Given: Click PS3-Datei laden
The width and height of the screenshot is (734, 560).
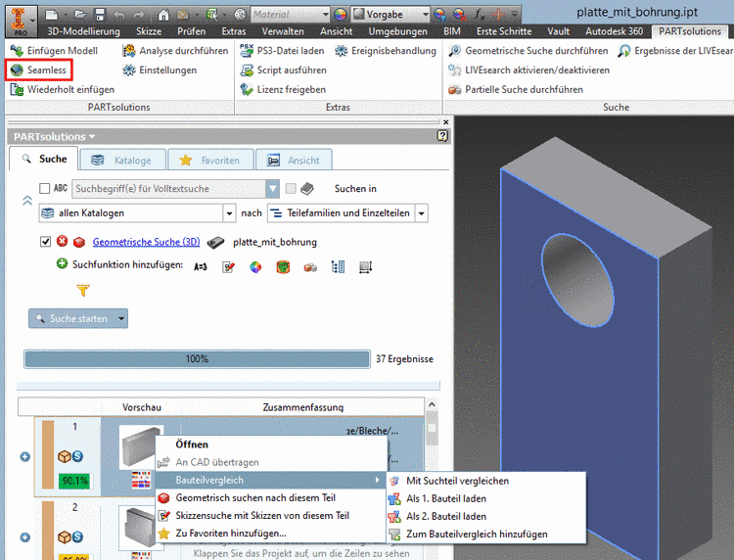Looking at the screenshot, I should [x=282, y=51].
